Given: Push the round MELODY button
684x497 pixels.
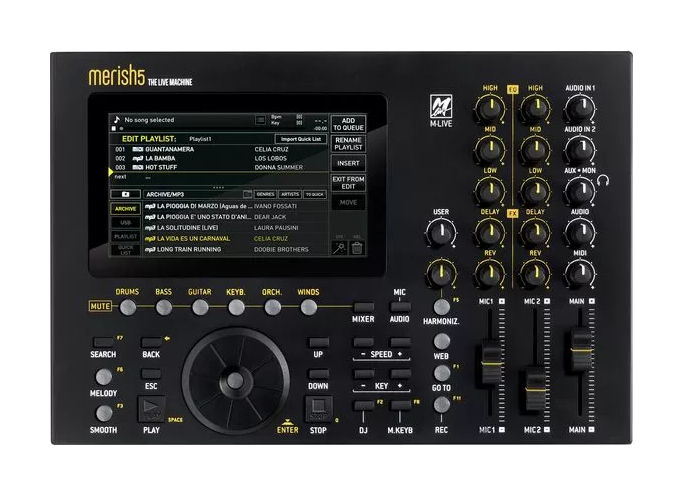Looking at the screenshot, I should click(x=104, y=377).
